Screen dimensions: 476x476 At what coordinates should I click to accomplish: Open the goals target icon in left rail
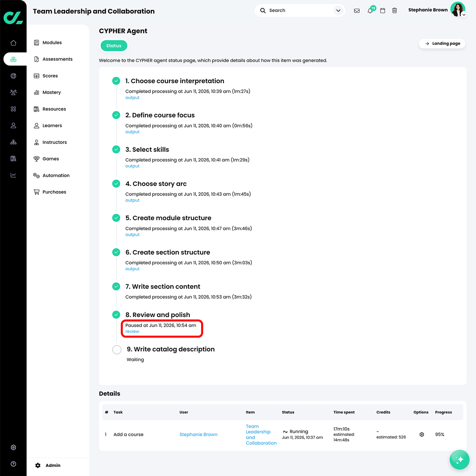click(x=13, y=76)
